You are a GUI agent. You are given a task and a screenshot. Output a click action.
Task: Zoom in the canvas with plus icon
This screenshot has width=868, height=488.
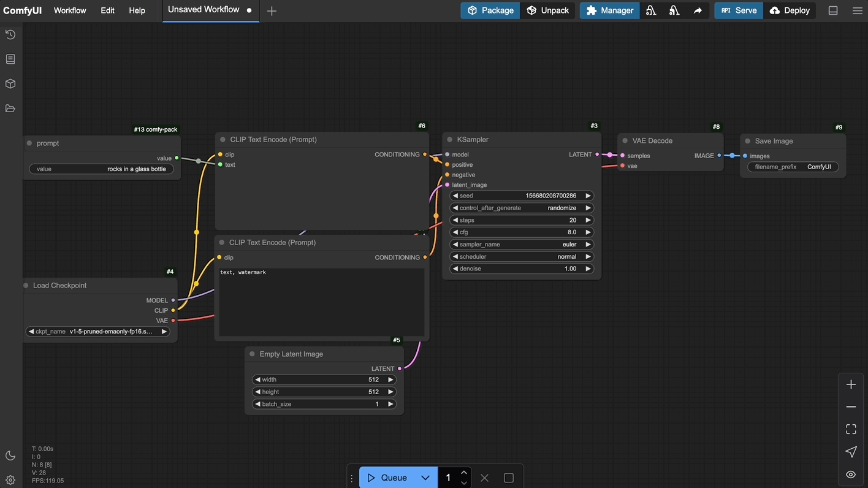coord(851,384)
